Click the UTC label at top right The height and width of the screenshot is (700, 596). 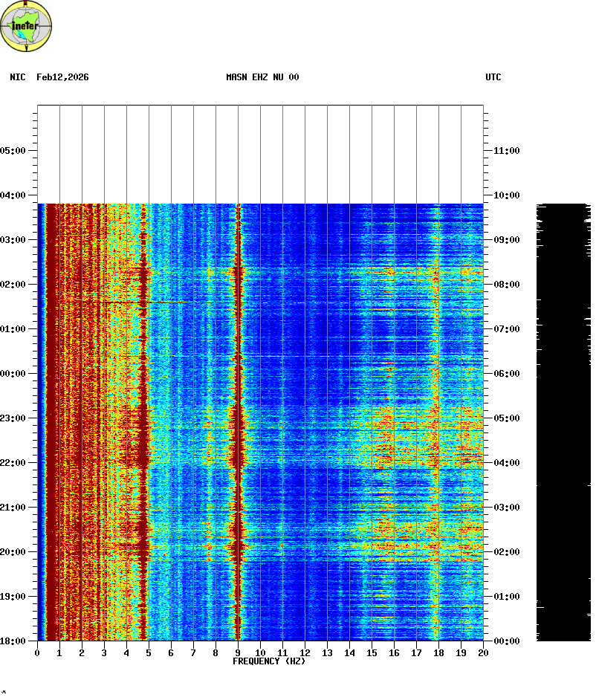493,77
